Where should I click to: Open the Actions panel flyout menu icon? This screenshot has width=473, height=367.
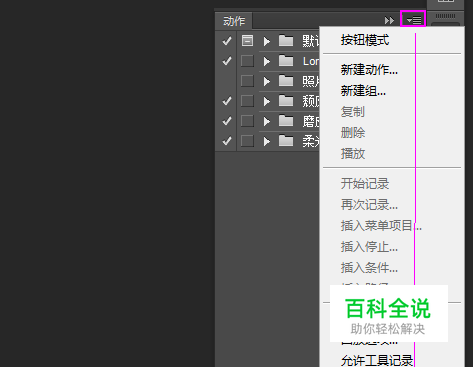(x=413, y=20)
